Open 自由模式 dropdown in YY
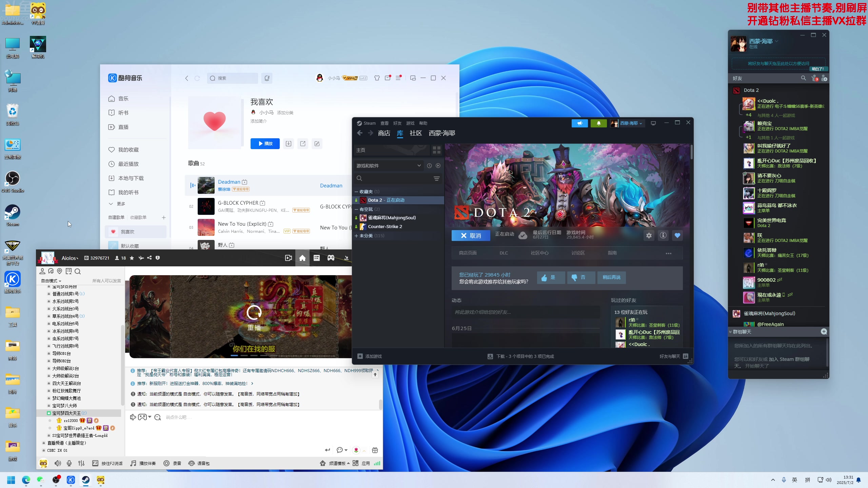This screenshot has height=488, width=868. 51,281
